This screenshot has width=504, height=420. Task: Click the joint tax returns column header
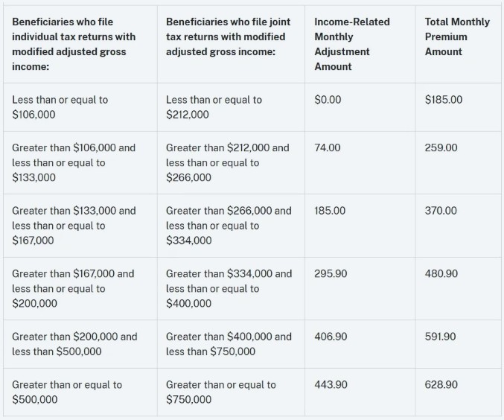(x=228, y=36)
